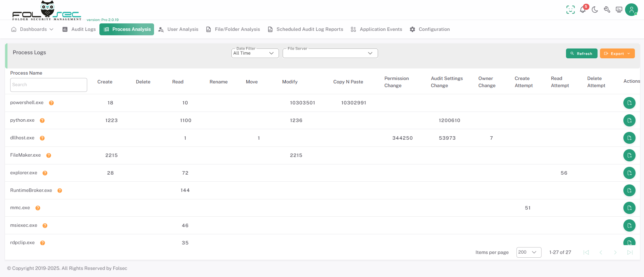644x277 pixels.
Task: Toggle dark mode moon icon
Action: pyautogui.click(x=595, y=10)
